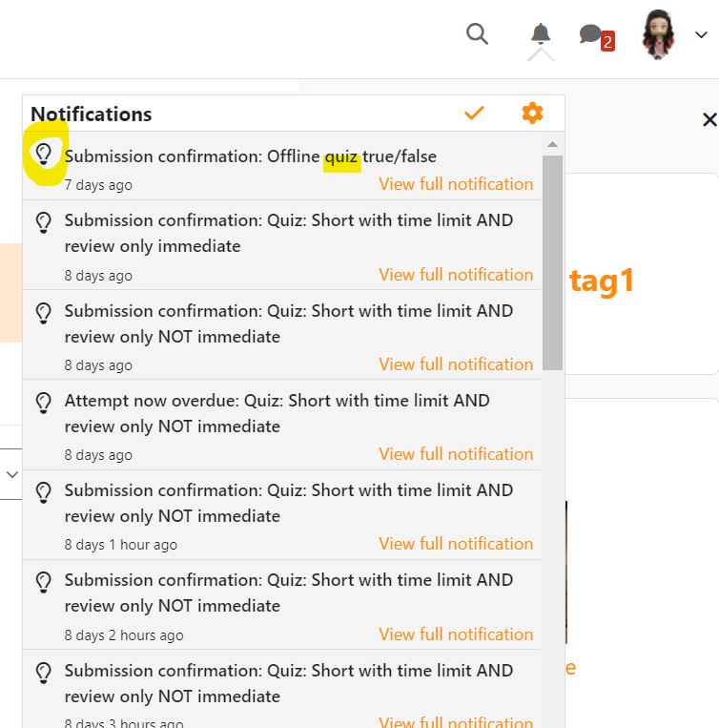This screenshot has height=728, width=719.
Task: Click lightbulb icon beside Attempt now overdue
Action: point(44,403)
